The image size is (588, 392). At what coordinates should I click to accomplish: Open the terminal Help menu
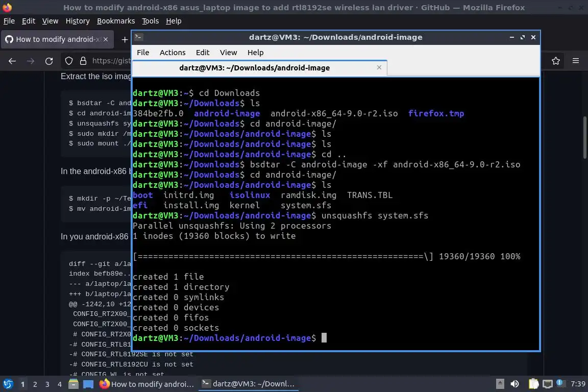click(255, 53)
